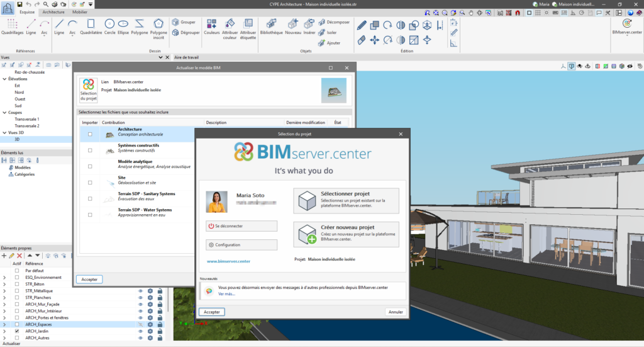Viewport: 644px width, 347px height.
Task: Open the Nord elevation view
Action: 19,93
